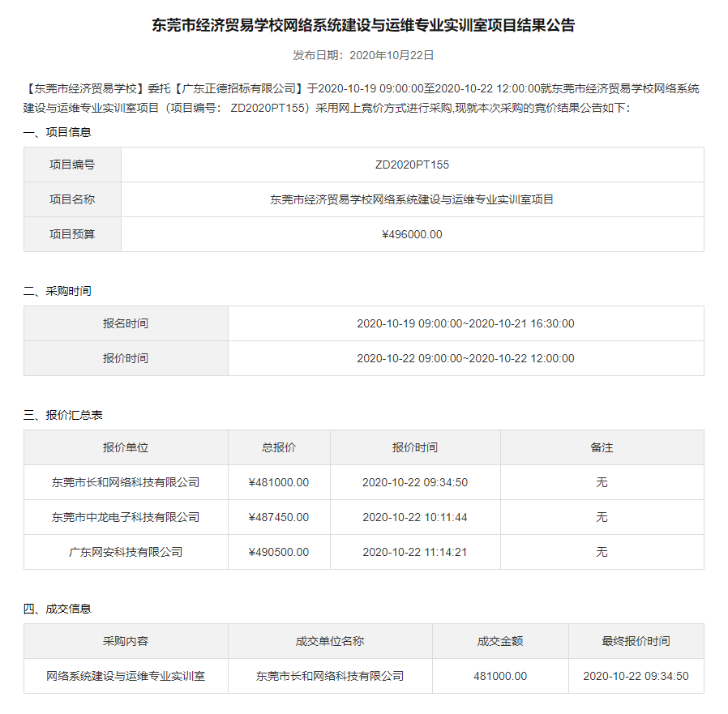
Task: Click 广东网安科技有限公司 row
Action: (x=126, y=552)
